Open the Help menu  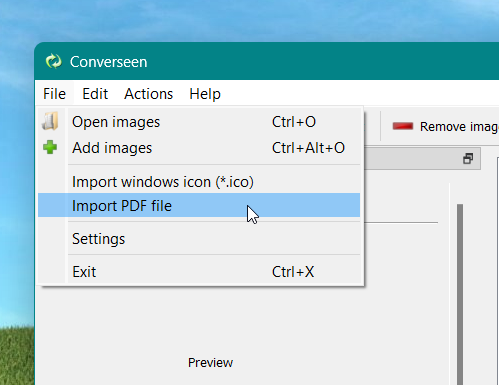click(x=205, y=94)
